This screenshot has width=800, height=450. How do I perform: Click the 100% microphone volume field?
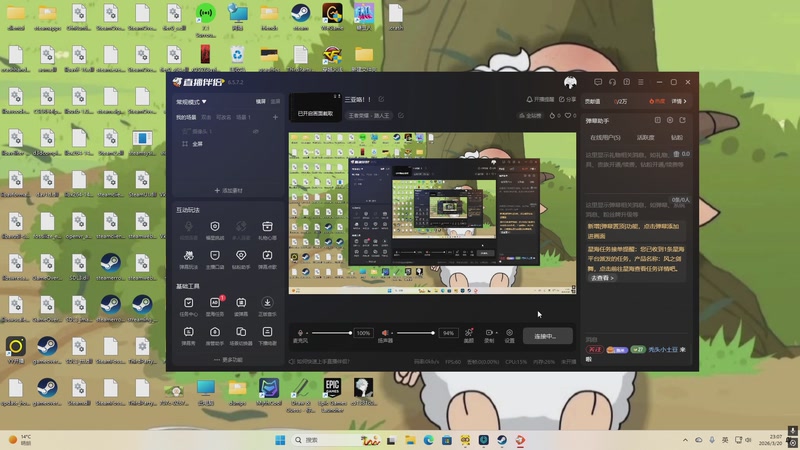pos(363,333)
